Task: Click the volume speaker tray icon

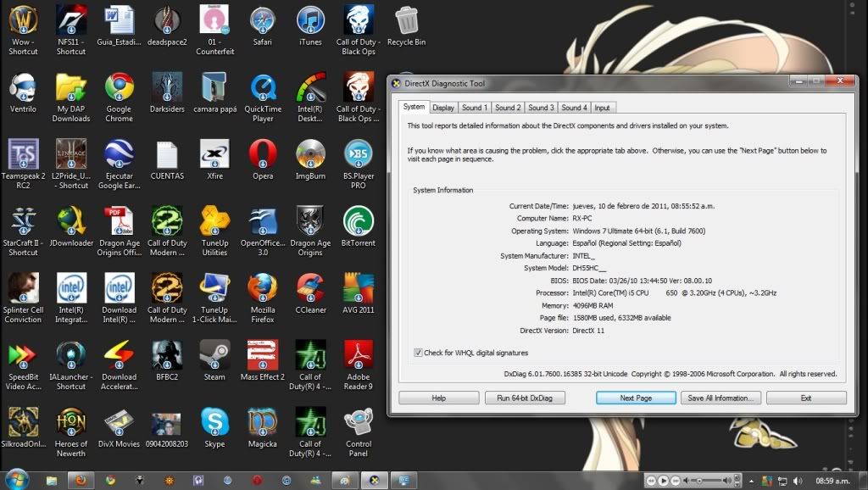Action: click(x=798, y=482)
